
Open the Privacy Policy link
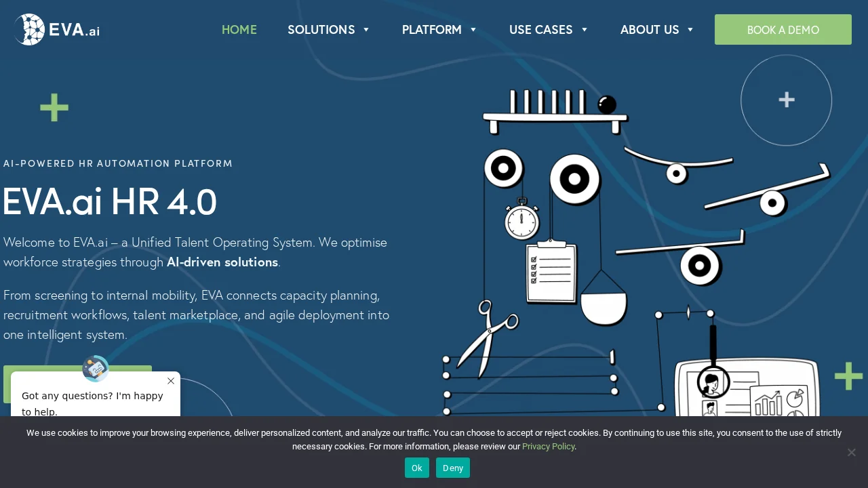pos(548,447)
